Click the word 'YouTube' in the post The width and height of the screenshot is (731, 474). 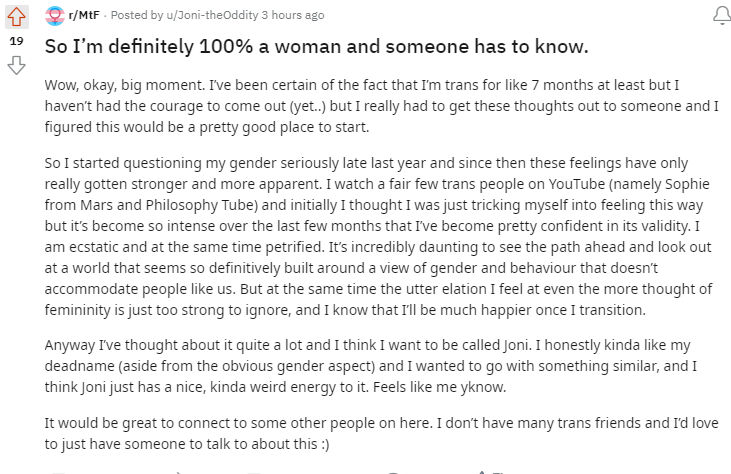click(577, 184)
